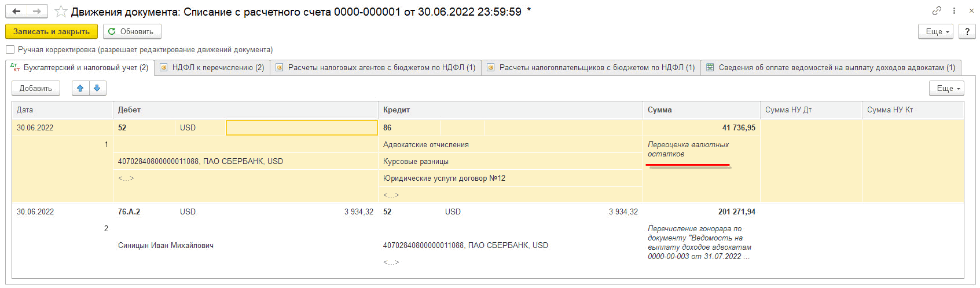Click the Добавить button
The image size is (980, 288).
(x=36, y=88)
